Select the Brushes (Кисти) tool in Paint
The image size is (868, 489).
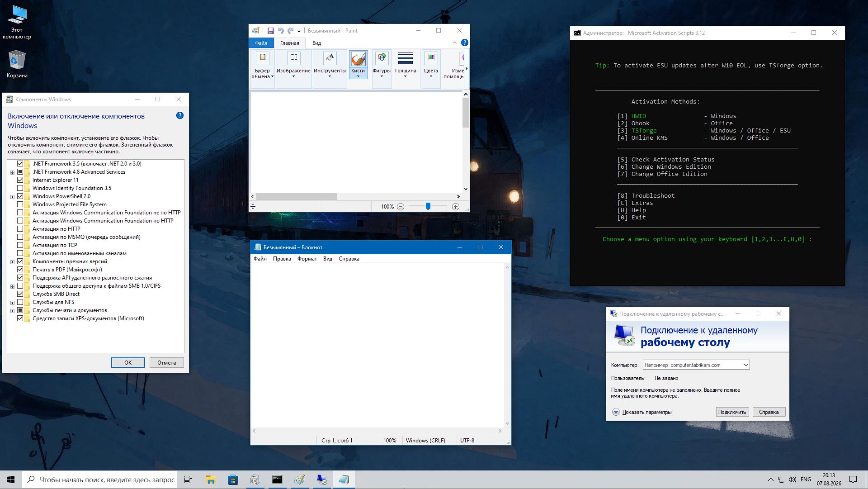358,65
